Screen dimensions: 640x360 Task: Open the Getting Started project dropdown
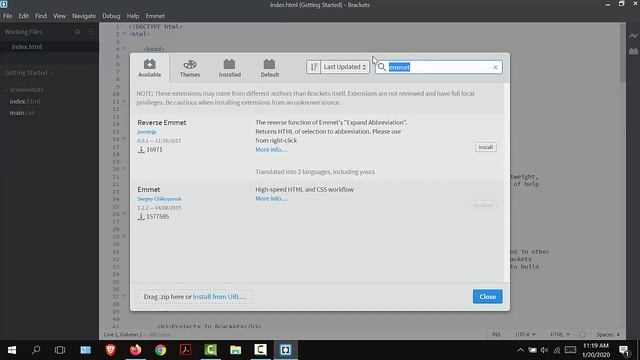tap(29, 73)
